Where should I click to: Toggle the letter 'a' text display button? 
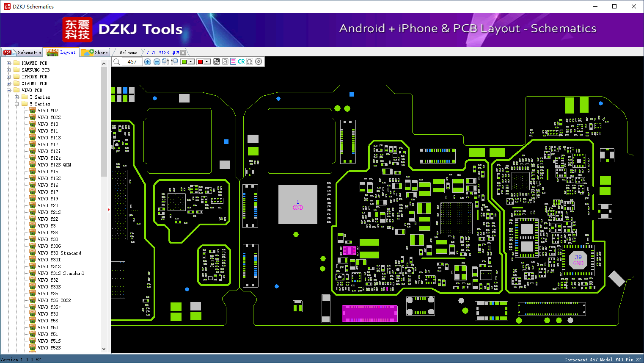tap(225, 61)
